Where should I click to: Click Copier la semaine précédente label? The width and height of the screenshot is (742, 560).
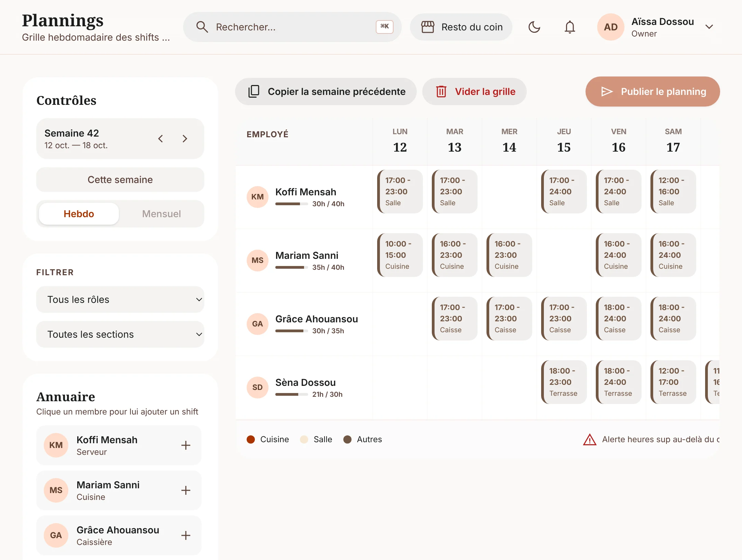coord(336,92)
